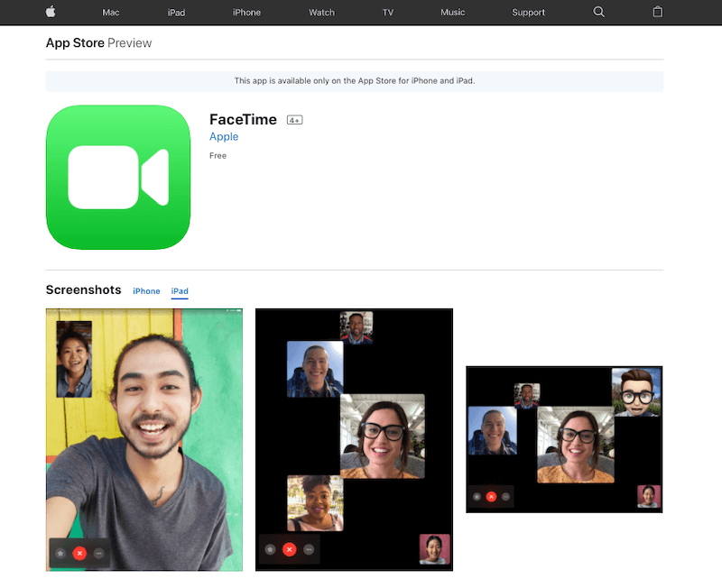Screen dimensions: 722x588
Task: Open the Music menu item
Action: [453, 13]
